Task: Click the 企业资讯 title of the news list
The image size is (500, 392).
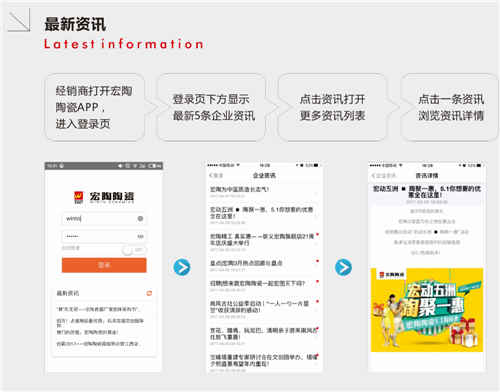Action: 264,175
